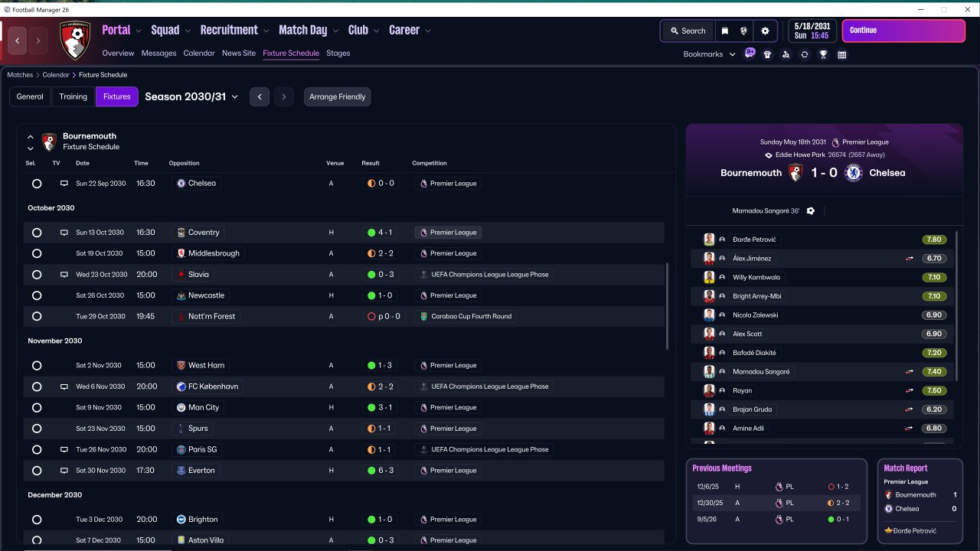
Task: Switch to the General view tab
Action: (x=30, y=96)
